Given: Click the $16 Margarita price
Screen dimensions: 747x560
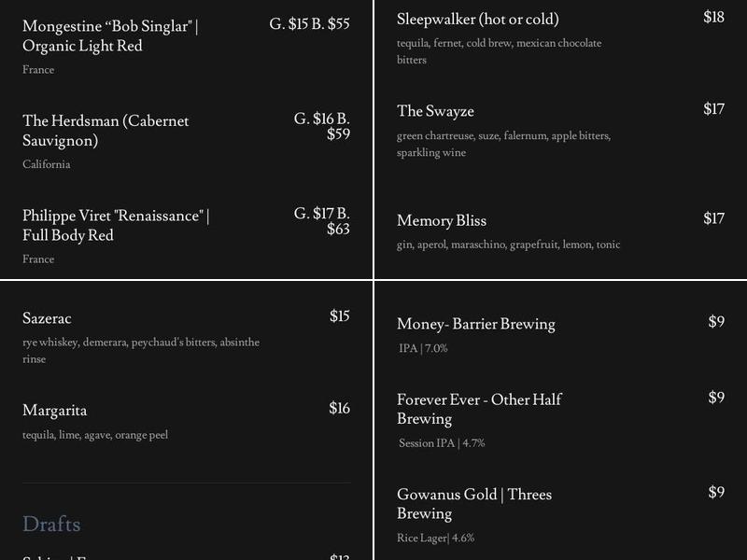Looking at the screenshot, I should coord(339,408).
